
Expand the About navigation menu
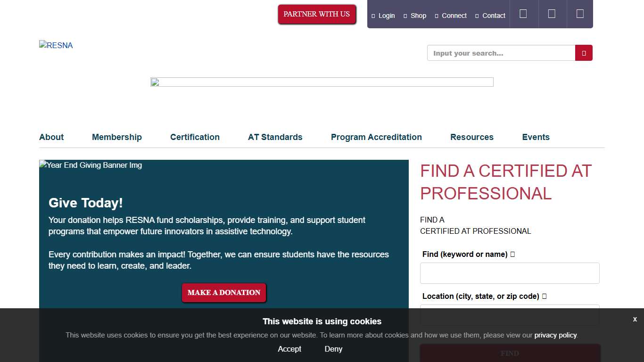pos(51,137)
